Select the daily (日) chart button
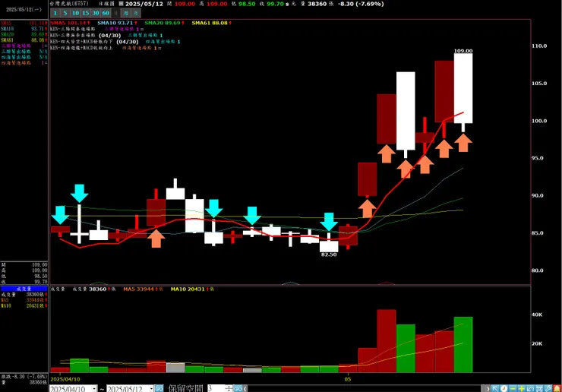Viewport: 562px width, 392px height. (x=115, y=13)
